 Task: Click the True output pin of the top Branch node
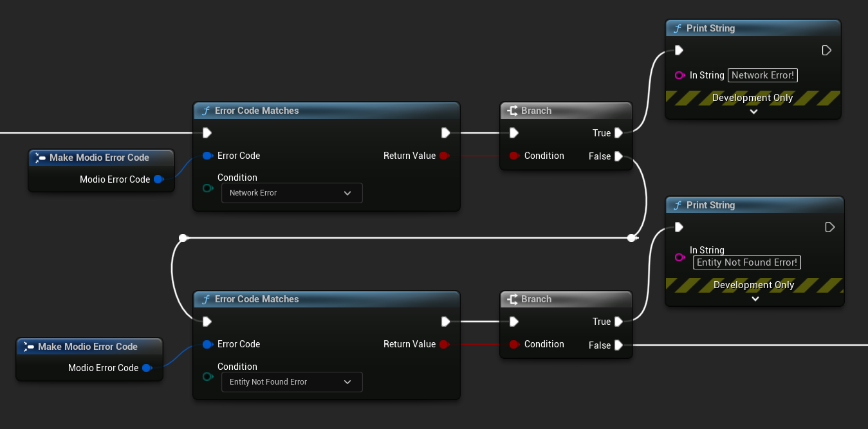point(618,133)
